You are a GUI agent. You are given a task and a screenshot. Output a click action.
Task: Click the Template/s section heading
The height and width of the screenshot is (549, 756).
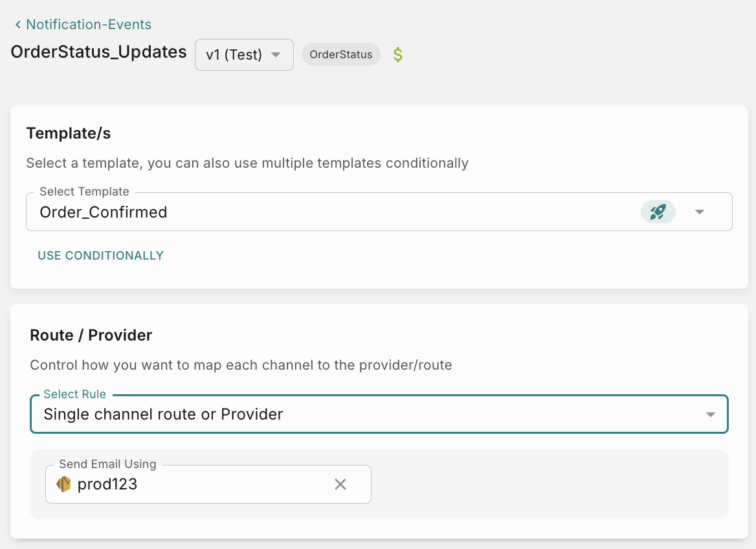tap(69, 133)
